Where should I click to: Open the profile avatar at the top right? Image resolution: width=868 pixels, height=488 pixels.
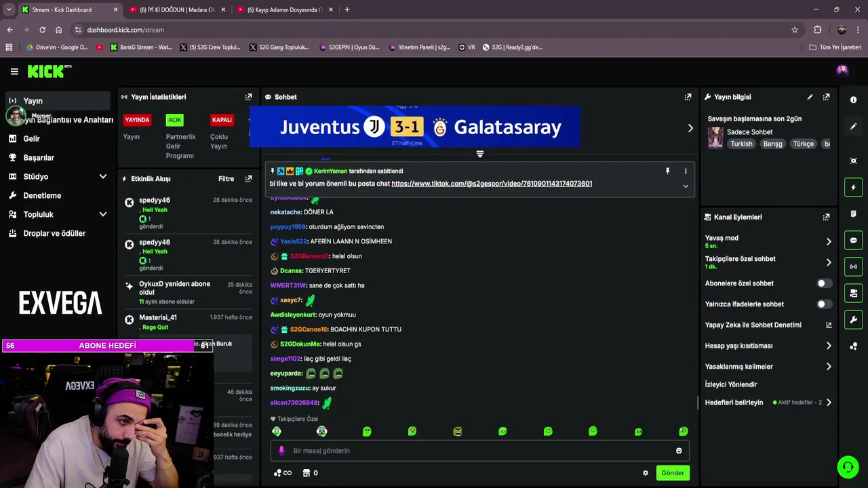point(842,70)
